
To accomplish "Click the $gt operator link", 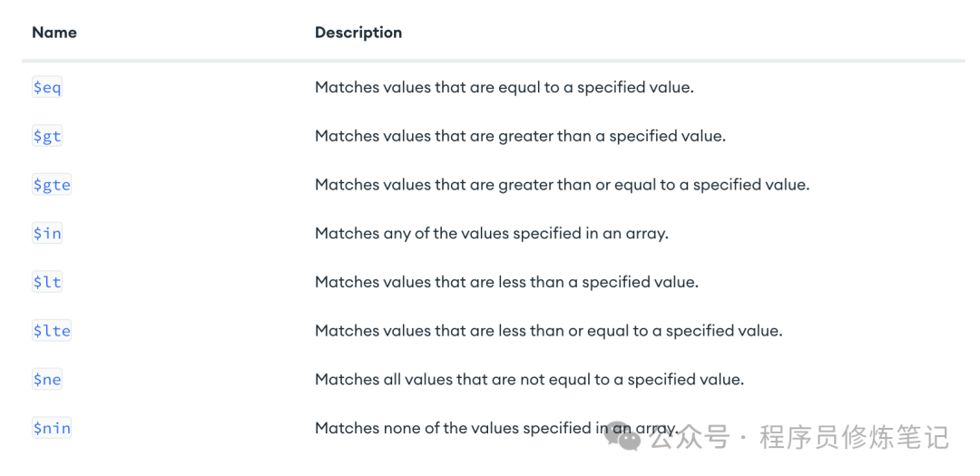I will pos(47,137).
